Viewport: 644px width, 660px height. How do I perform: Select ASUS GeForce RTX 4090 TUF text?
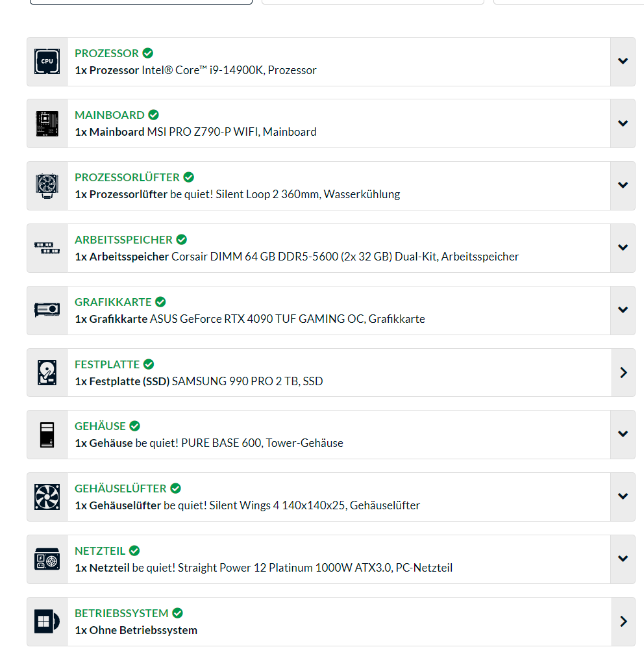pyautogui.click(x=288, y=319)
